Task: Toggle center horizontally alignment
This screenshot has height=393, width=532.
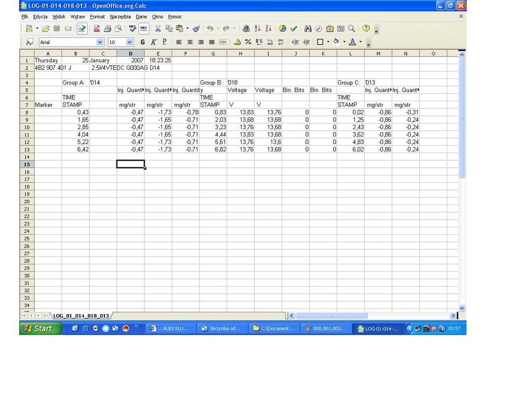Action: (190, 42)
